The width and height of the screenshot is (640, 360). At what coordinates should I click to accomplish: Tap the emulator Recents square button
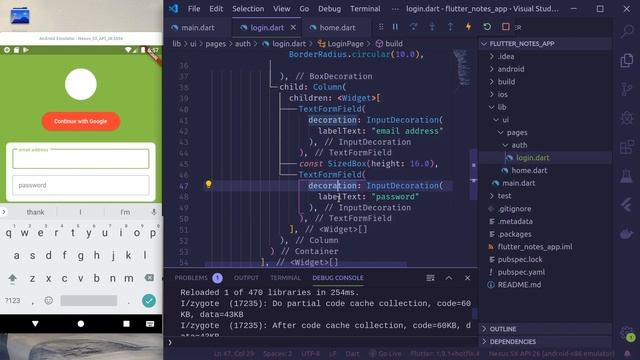[127, 324]
